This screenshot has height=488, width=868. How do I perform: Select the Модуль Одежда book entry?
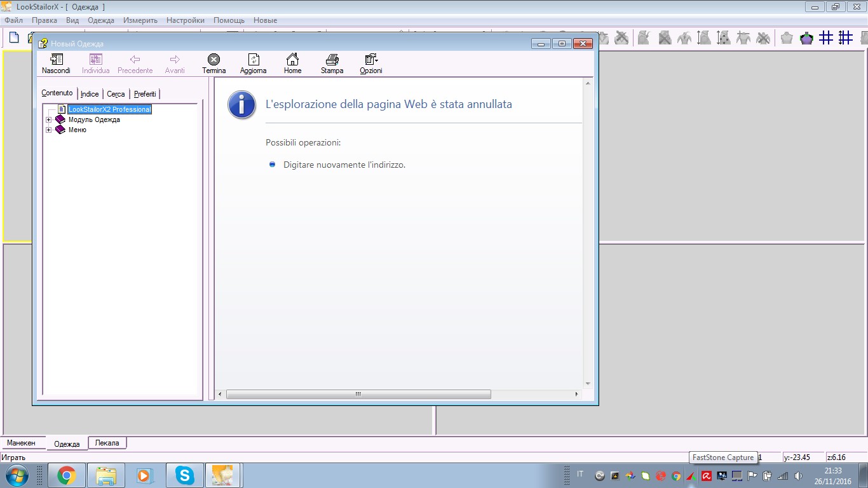tap(94, 119)
